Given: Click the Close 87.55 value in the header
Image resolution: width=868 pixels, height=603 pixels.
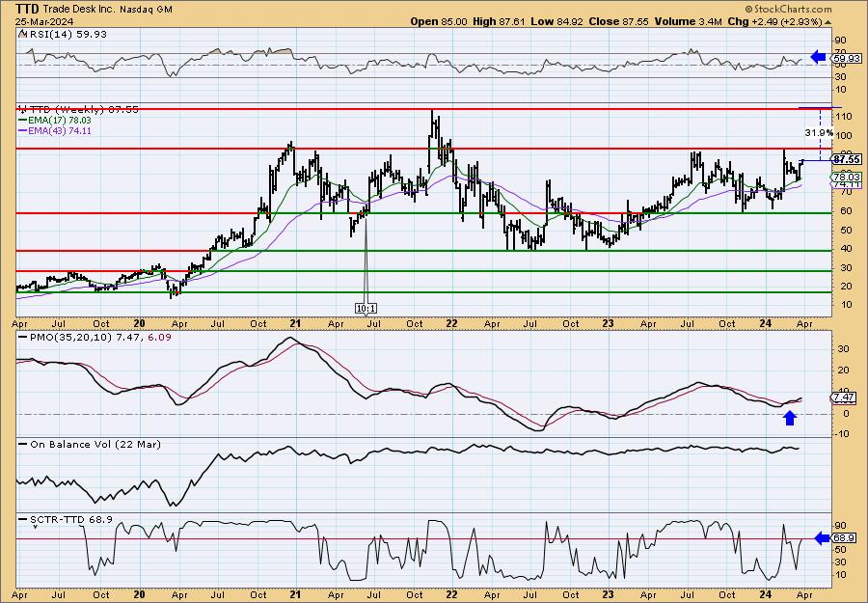Looking at the screenshot, I should pyautogui.click(x=618, y=21).
